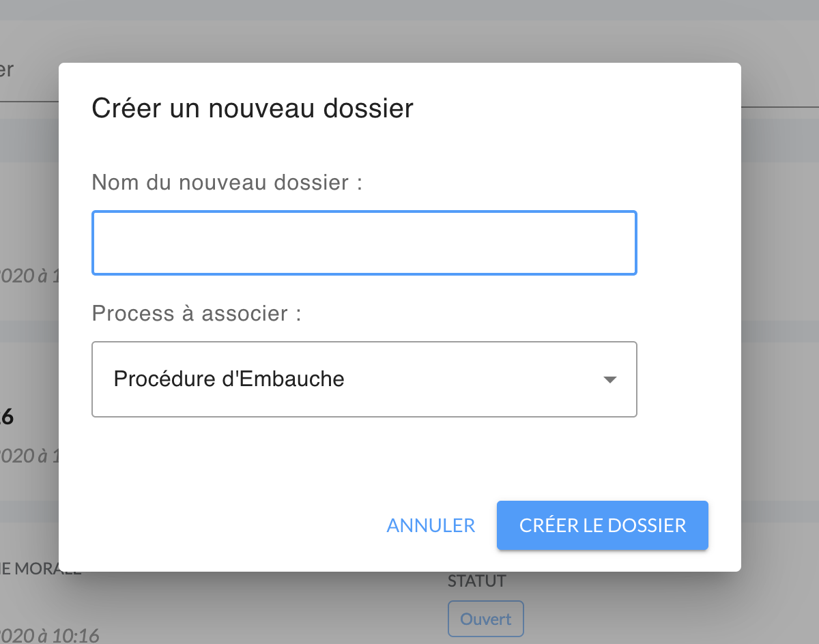The image size is (819, 644).
Task: Click the Créer un nouveau dossier title
Action: pyautogui.click(x=253, y=108)
